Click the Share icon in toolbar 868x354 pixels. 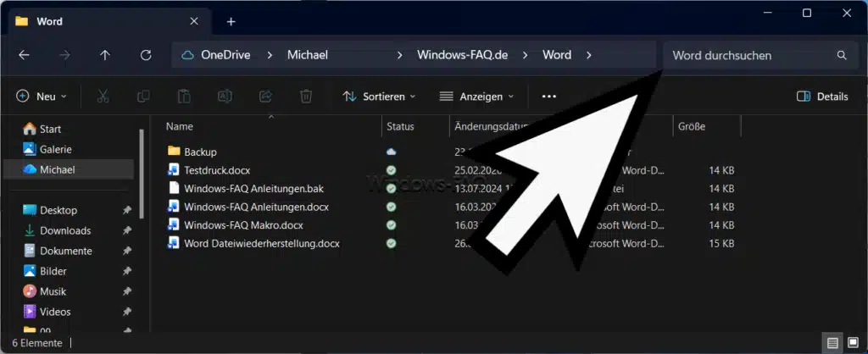point(265,97)
